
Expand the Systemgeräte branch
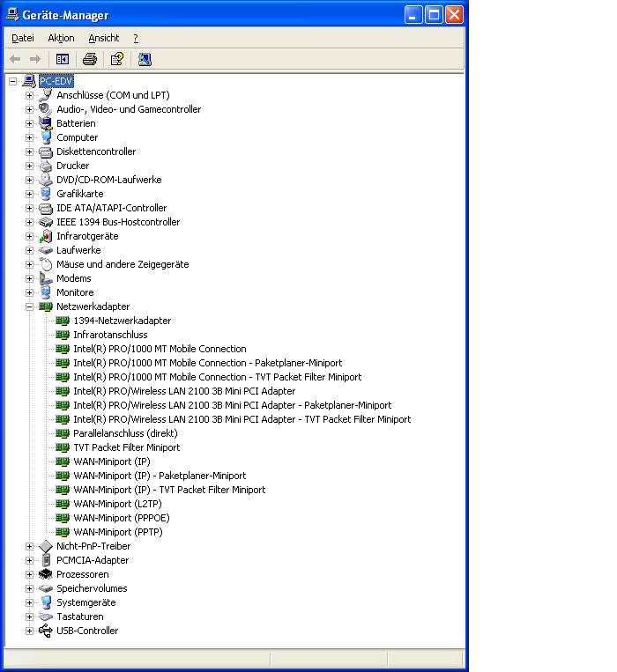[29, 602]
